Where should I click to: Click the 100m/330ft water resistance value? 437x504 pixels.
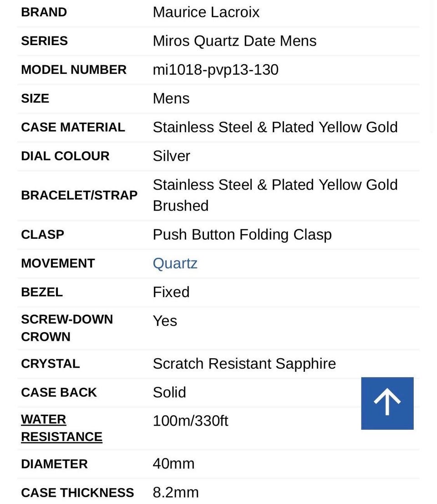[x=190, y=420]
